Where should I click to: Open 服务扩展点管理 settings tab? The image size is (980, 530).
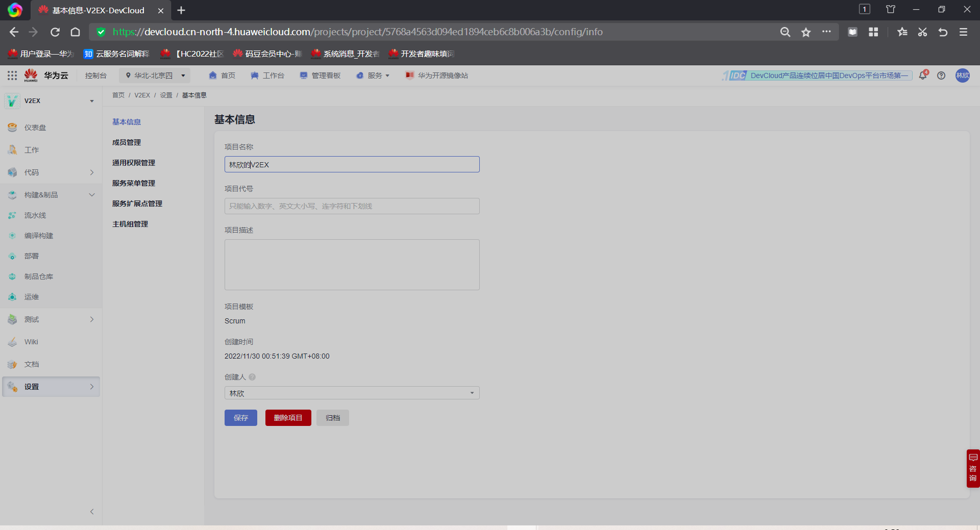[137, 204]
